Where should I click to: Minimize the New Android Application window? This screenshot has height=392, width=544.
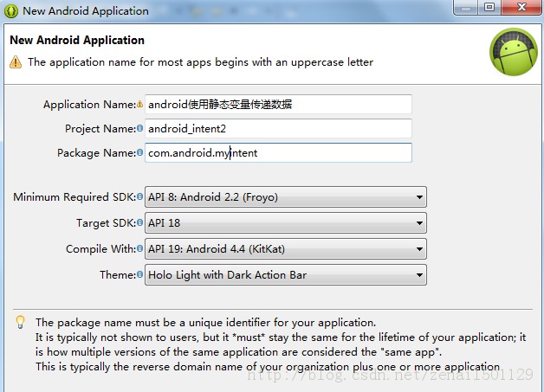[x=466, y=7]
